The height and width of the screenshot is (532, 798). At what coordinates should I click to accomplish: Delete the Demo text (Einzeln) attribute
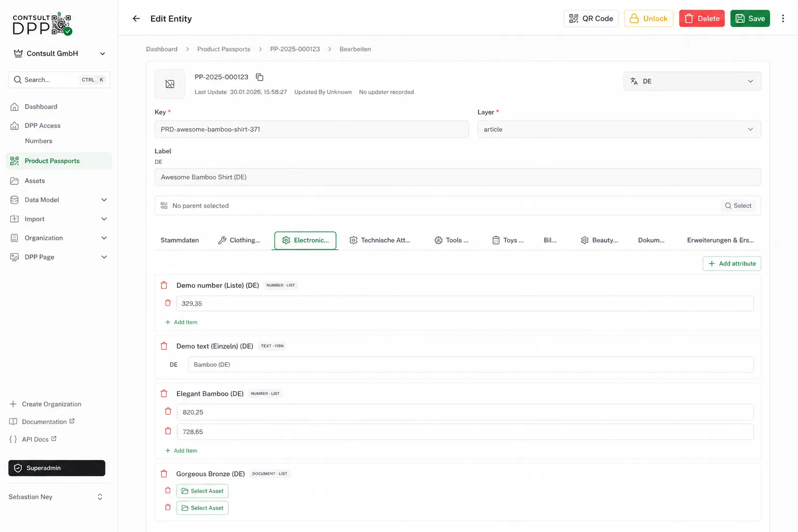pyautogui.click(x=164, y=346)
